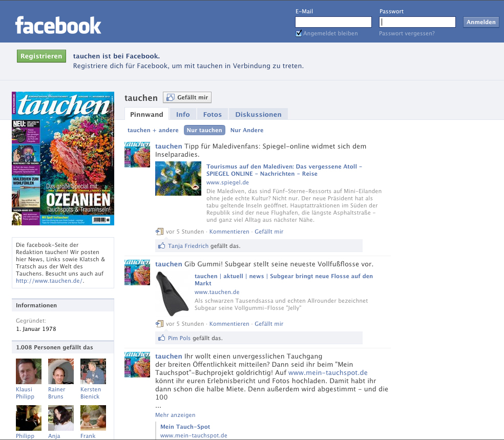
Task: Click the tauchen author name on the Tauchspot post
Action: [x=169, y=356]
